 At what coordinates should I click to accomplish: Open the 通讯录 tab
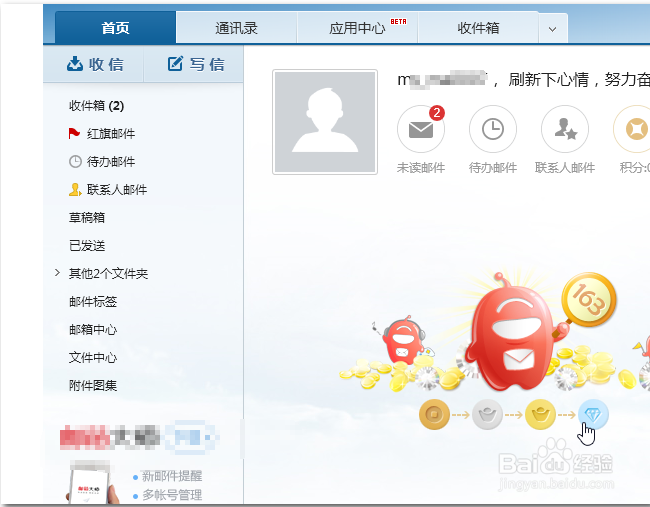click(236, 28)
